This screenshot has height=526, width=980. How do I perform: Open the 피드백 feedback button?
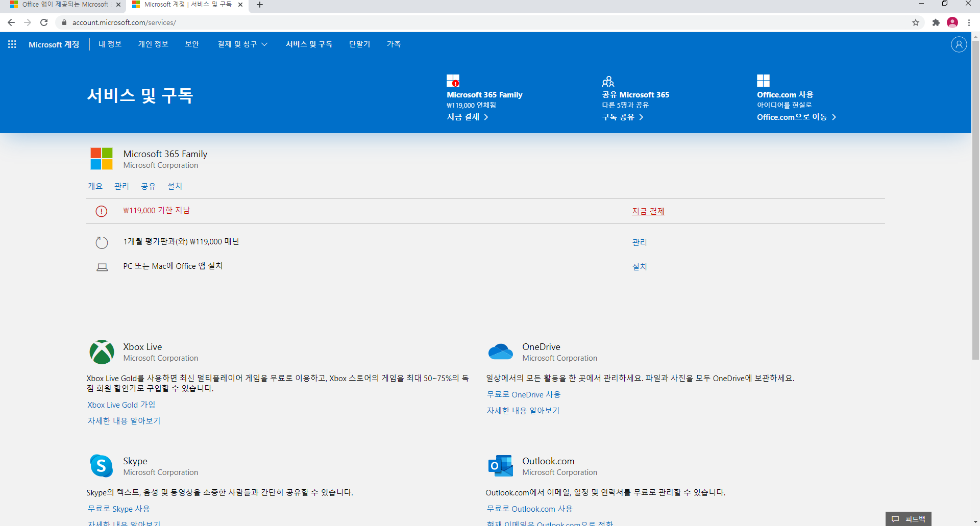[909, 519]
